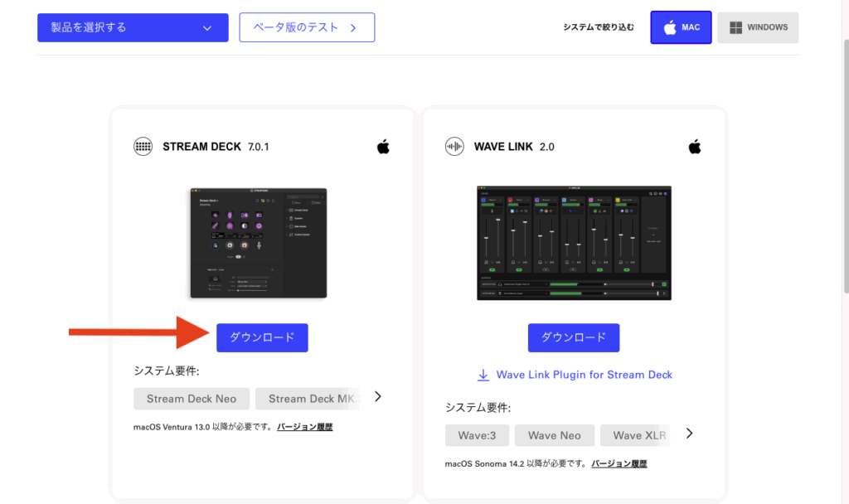The image size is (849, 504).
Task: Click the Stream Deck grid logo icon
Action: (143, 146)
